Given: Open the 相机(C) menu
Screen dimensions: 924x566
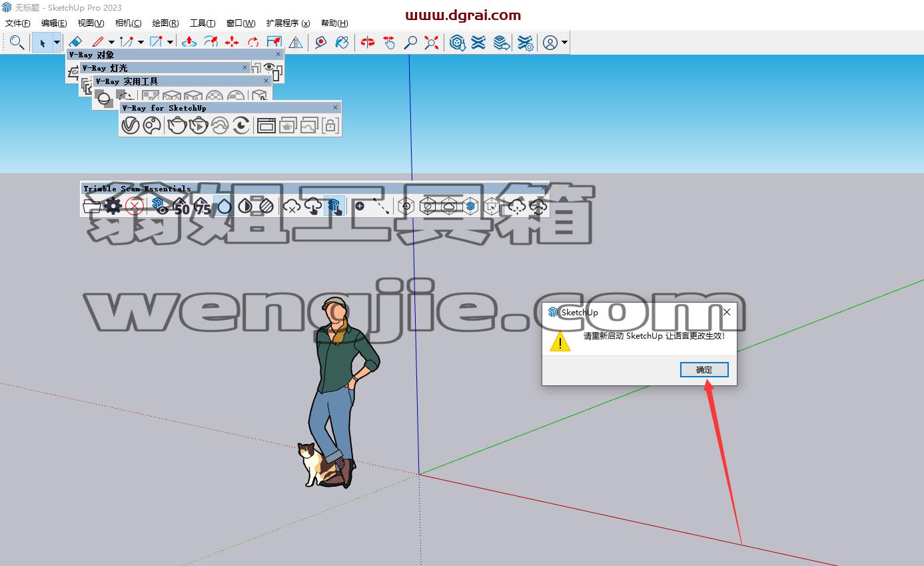Looking at the screenshot, I should click(128, 23).
